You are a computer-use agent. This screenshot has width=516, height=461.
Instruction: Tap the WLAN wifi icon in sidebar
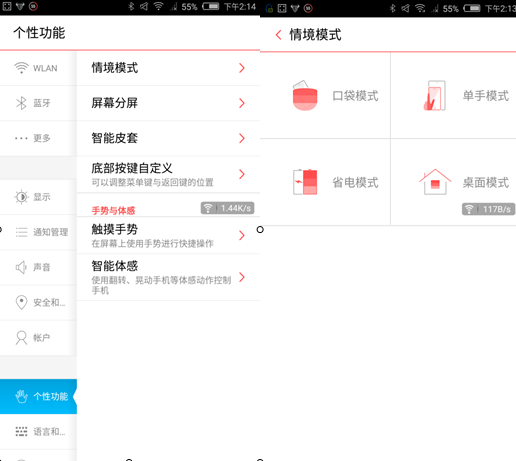tap(21, 68)
